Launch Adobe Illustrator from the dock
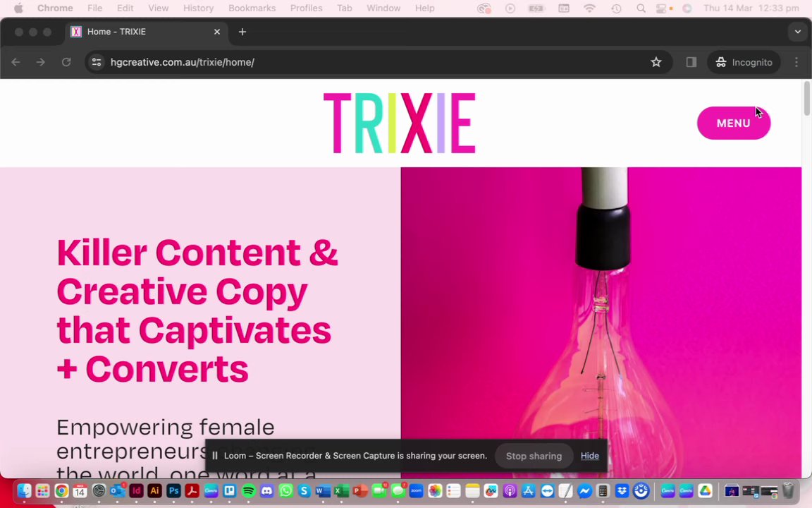Image resolution: width=812 pixels, height=508 pixels. click(x=155, y=490)
